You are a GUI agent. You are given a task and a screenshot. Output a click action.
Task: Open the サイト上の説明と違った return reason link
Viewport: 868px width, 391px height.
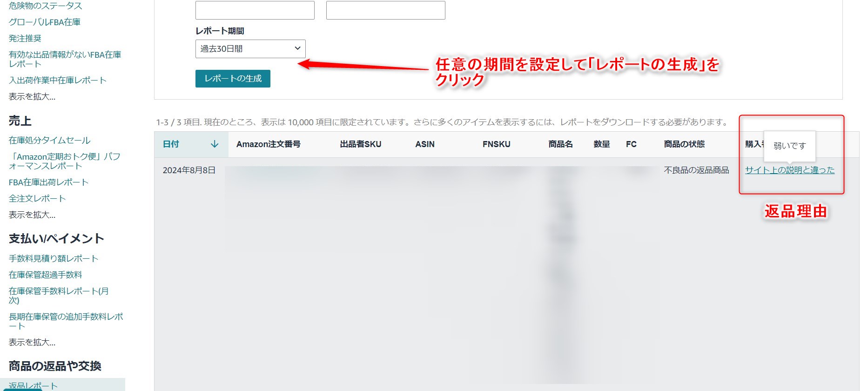(790, 170)
